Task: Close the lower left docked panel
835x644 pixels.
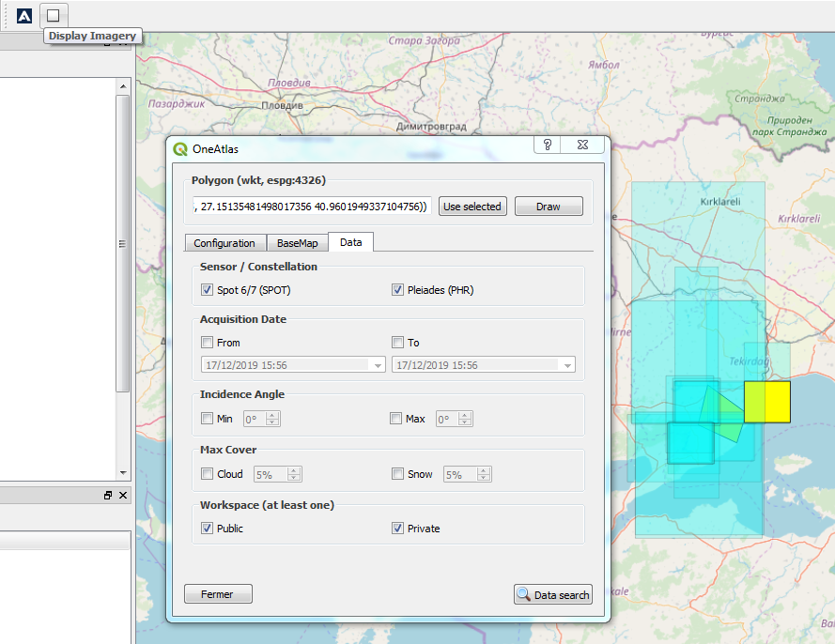Action: [x=123, y=495]
